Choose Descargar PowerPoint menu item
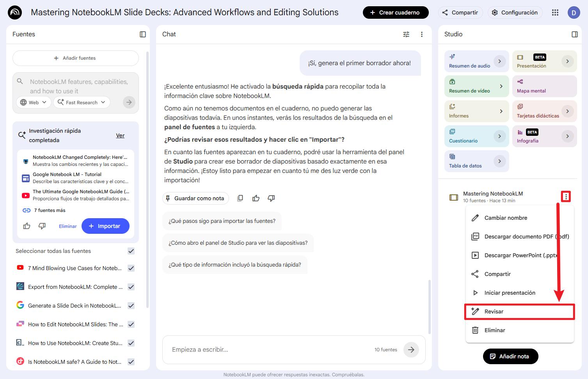Screen dimensions: 588x379 tap(520, 255)
